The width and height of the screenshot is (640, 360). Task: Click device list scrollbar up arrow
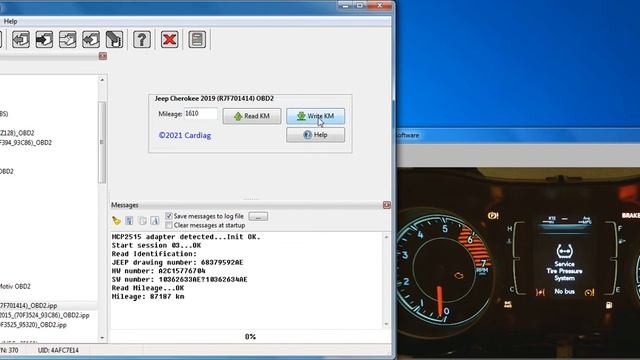pyautogui.click(x=102, y=80)
